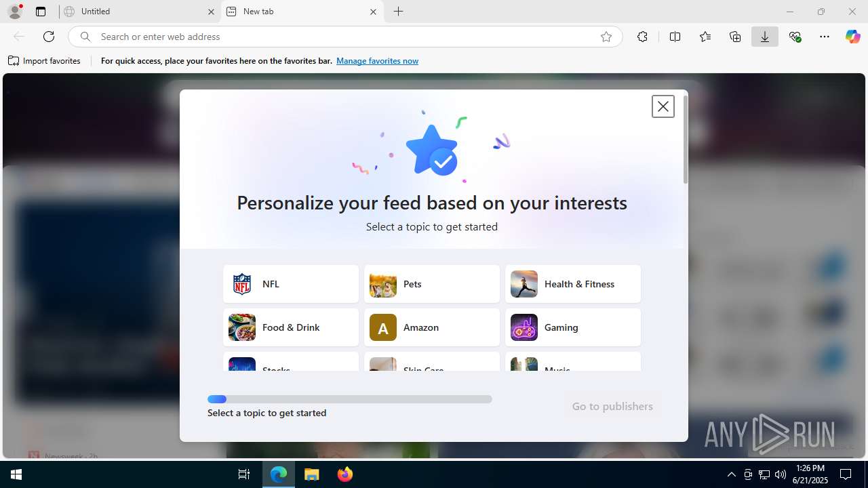Open Task View on the taskbar

(x=244, y=474)
